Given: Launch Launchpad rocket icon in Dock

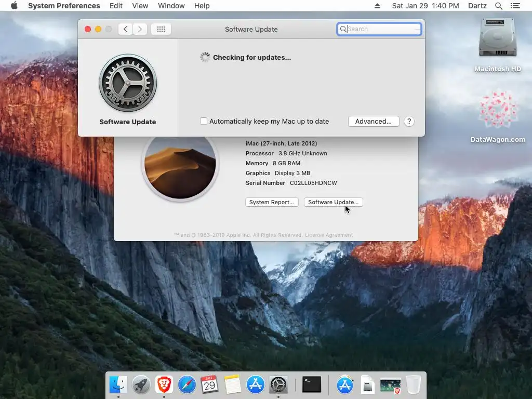Looking at the screenshot, I should point(141,385).
